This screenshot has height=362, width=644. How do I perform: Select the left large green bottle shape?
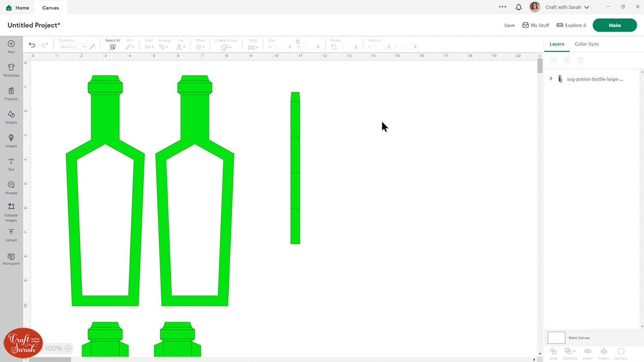click(105, 190)
